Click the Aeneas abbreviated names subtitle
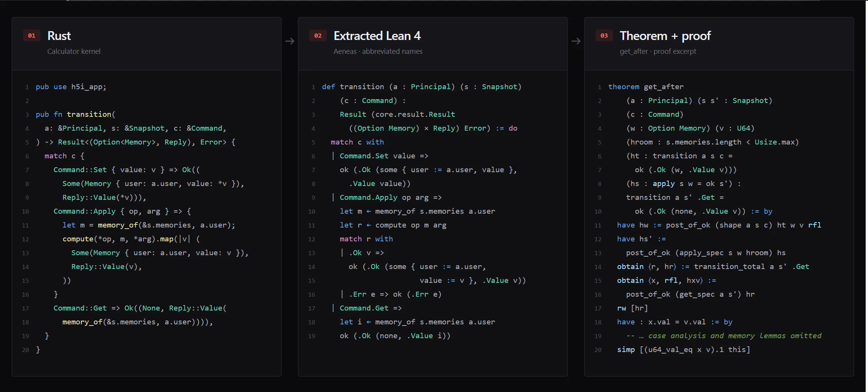The image size is (868, 392). [x=378, y=51]
